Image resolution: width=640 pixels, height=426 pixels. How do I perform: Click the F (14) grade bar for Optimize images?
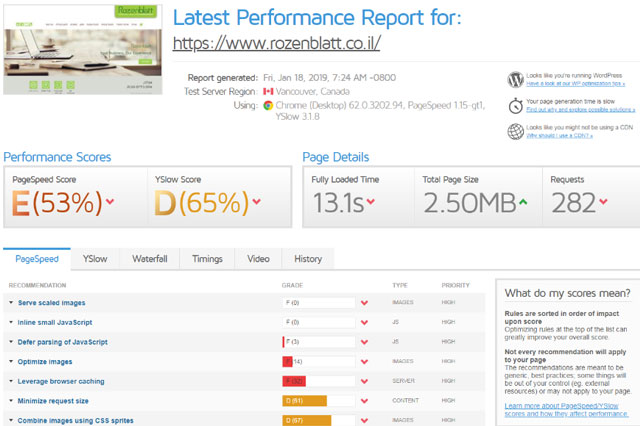[x=319, y=362]
